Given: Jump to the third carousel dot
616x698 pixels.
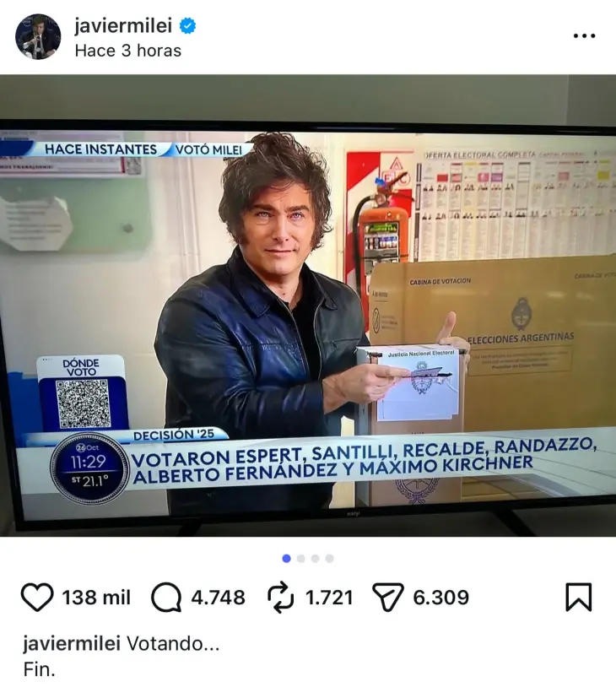Looking at the screenshot, I should 315,558.
